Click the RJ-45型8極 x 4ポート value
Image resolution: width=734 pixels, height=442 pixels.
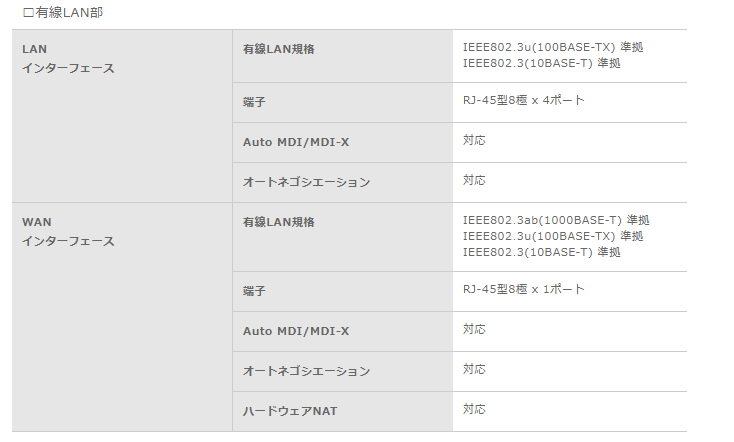[523, 100]
